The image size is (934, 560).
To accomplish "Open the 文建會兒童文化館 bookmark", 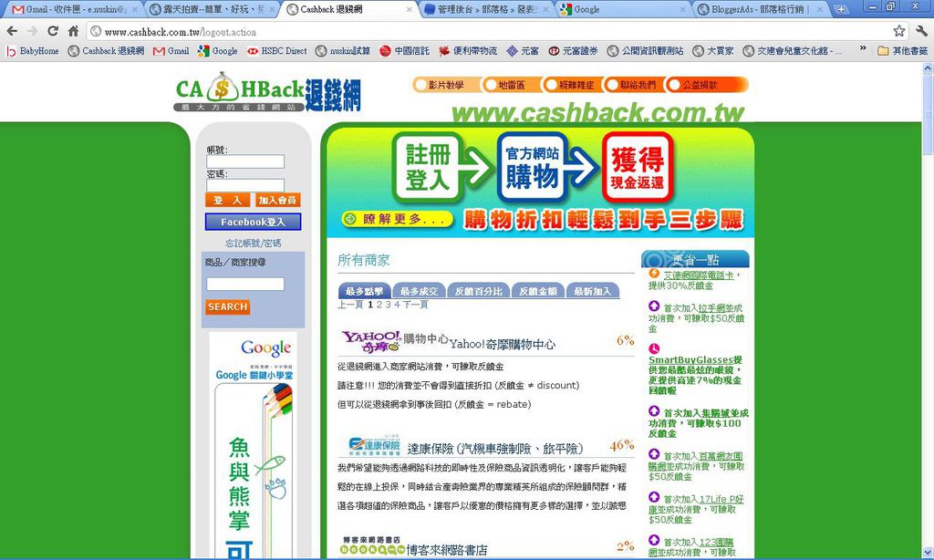I will pyautogui.click(x=793, y=51).
